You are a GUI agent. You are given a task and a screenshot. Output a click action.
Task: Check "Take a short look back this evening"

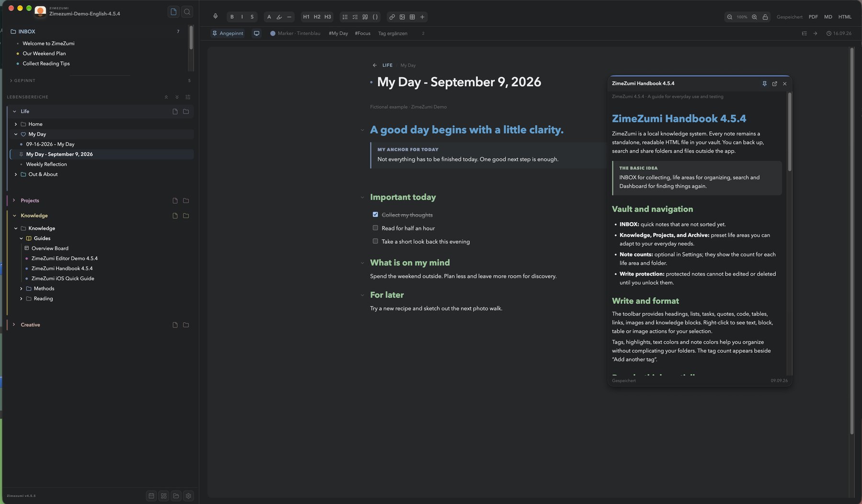[x=375, y=241]
